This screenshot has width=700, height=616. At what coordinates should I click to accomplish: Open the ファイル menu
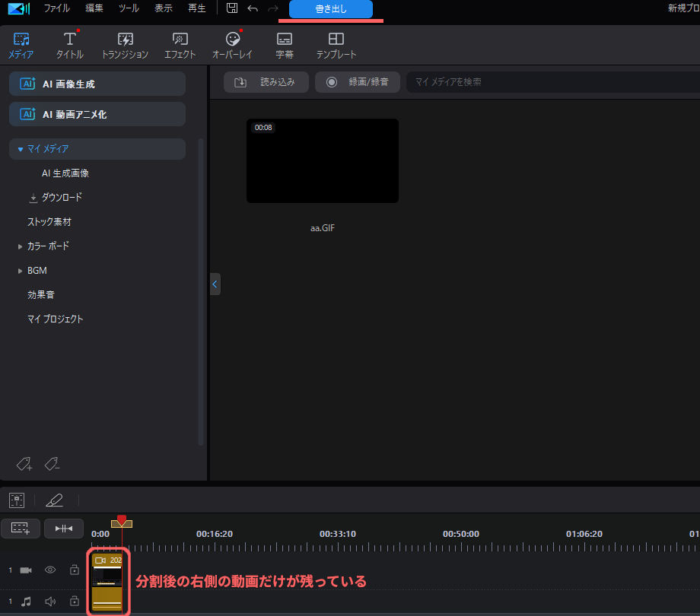(x=56, y=8)
